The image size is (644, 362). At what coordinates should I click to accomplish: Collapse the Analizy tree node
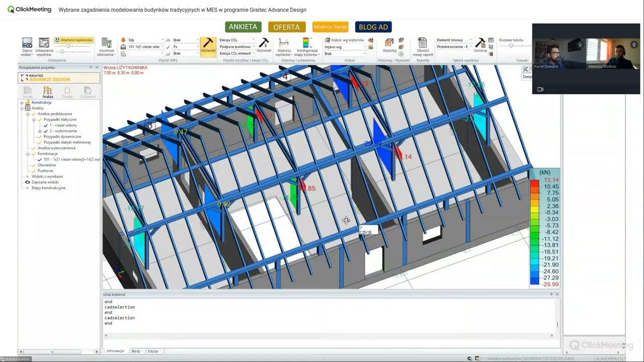pos(22,108)
